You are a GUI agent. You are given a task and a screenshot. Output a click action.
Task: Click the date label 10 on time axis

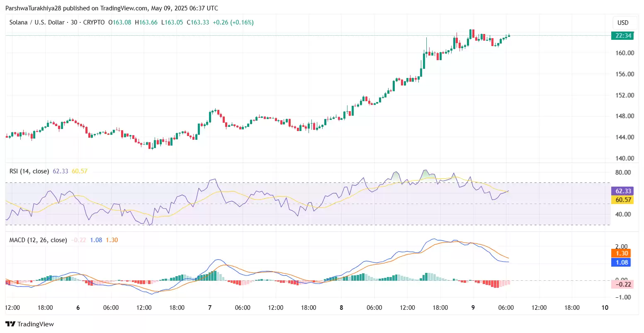(x=605, y=308)
